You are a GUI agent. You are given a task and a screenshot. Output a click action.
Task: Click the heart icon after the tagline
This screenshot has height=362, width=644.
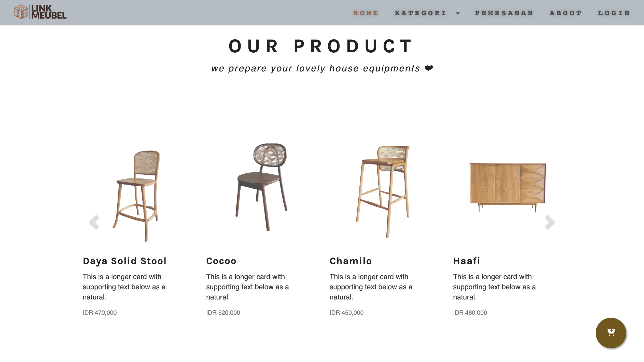click(429, 68)
